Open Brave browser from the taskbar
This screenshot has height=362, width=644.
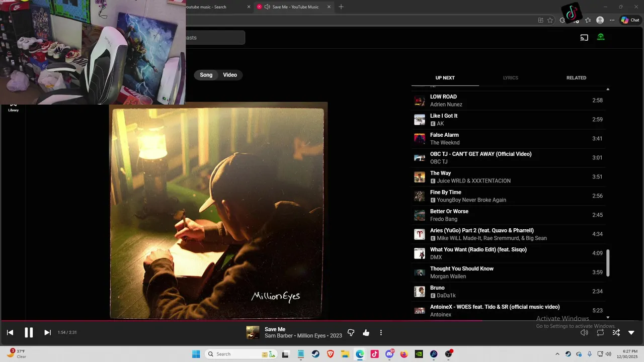tap(331, 354)
